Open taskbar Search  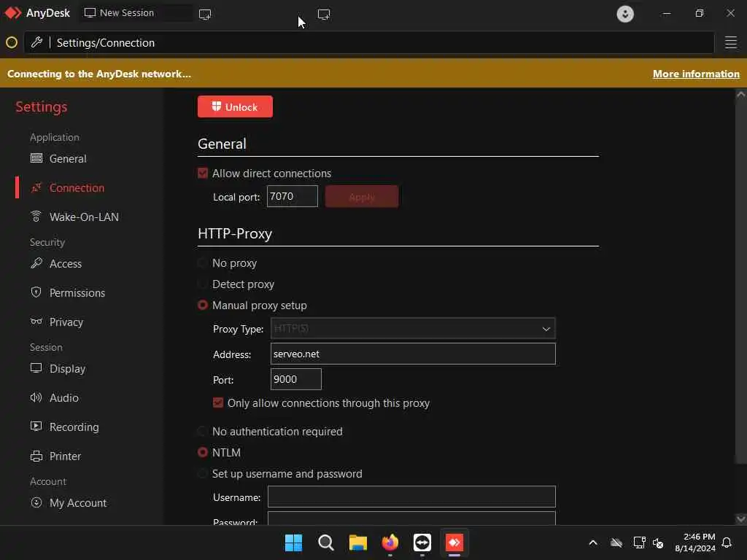[x=326, y=542]
